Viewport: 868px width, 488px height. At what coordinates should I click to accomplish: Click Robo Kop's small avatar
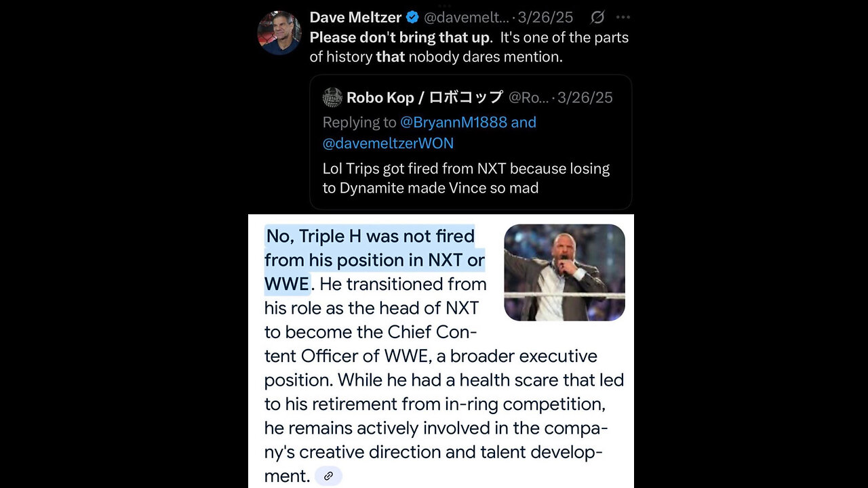tap(332, 98)
